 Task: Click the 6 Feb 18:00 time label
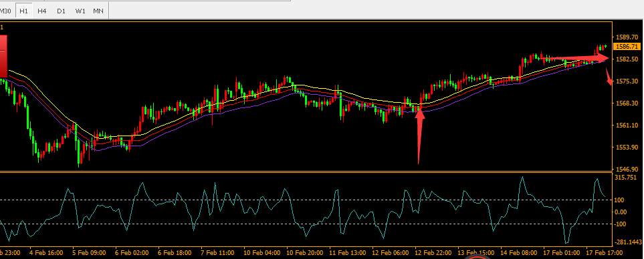point(175,253)
